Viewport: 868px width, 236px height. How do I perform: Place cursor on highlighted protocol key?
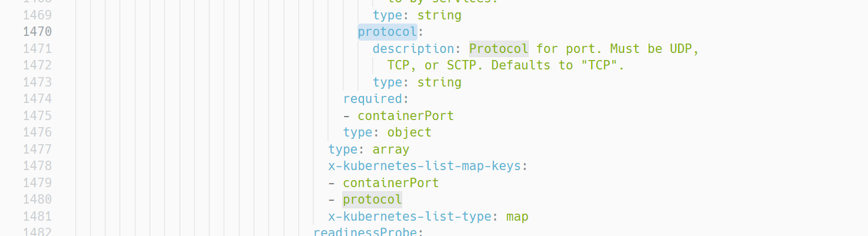click(x=387, y=31)
